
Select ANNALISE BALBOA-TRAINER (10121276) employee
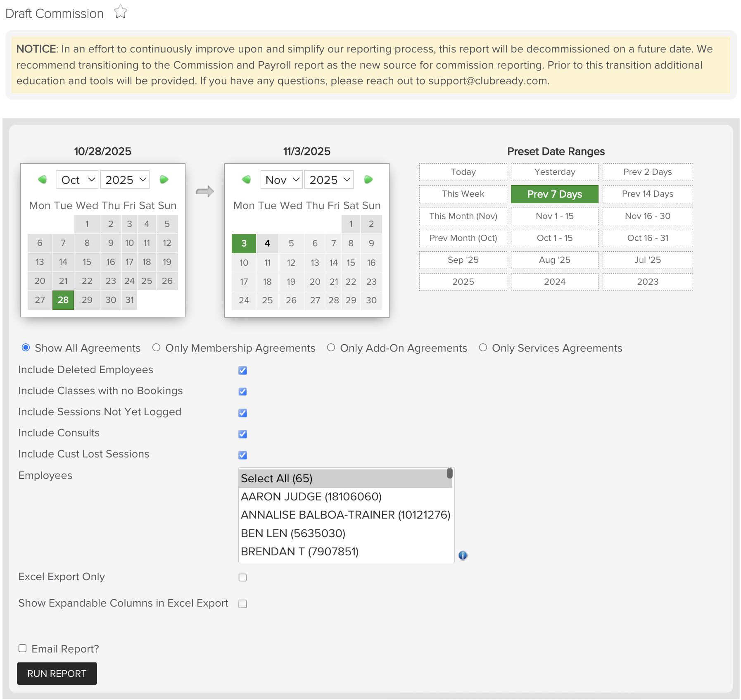click(346, 515)
